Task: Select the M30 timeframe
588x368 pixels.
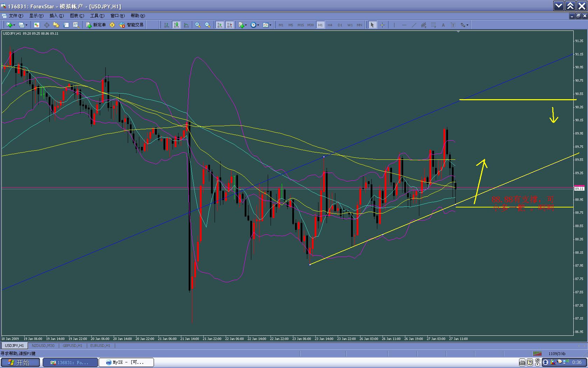Action: pyautogui.click(x=310, y=25)
